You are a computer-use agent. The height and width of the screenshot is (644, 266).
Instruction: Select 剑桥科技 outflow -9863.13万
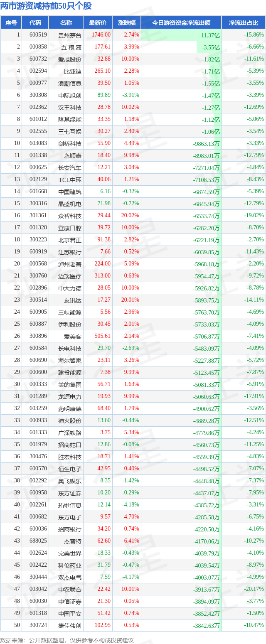207,144
